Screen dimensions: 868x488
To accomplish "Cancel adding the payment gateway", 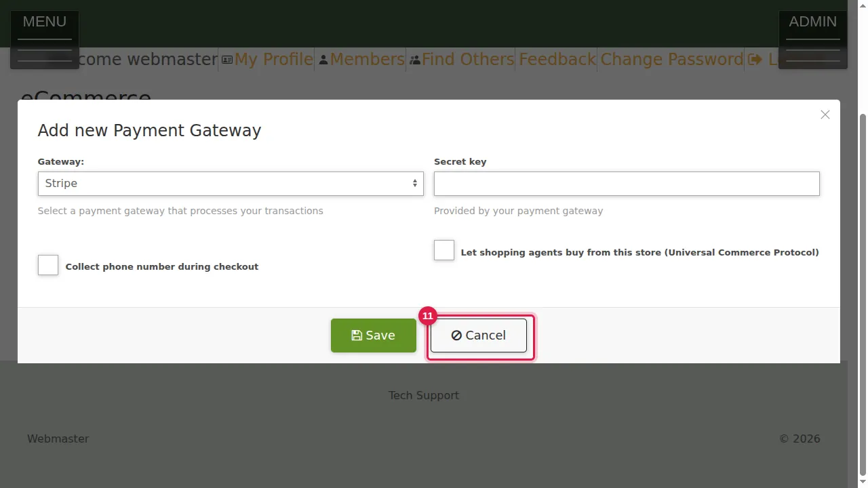I will coord(479,335).
